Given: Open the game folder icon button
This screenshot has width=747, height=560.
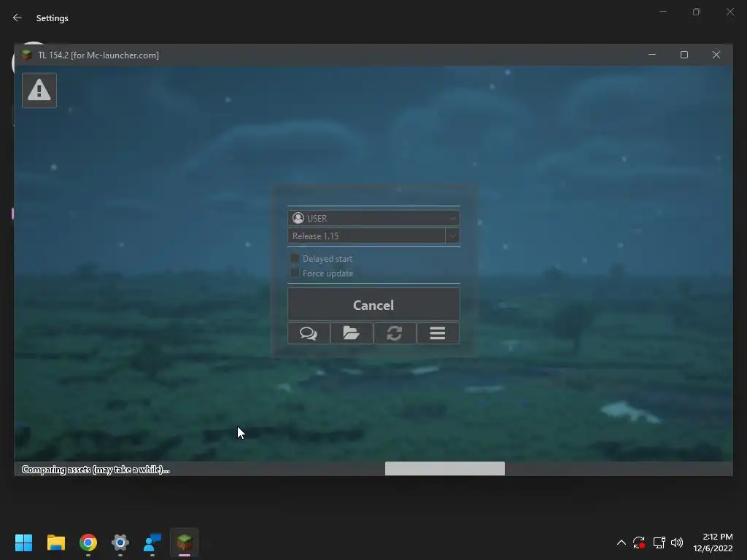Looking at the screenshot, I should click(x=352, y=332).
